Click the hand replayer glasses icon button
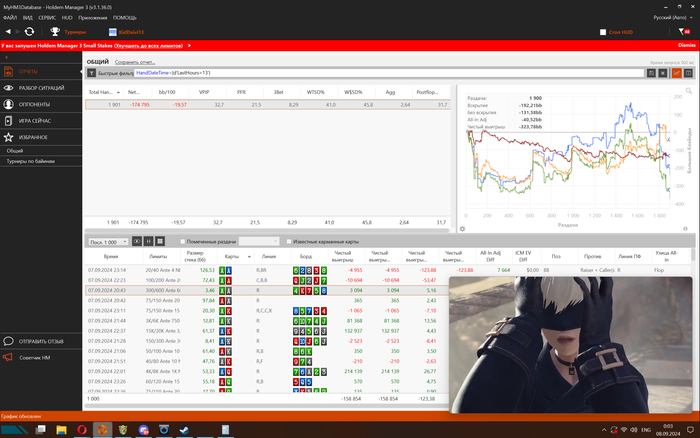The width and height of the screenshot is (700, 438). (x=137, y=242)
